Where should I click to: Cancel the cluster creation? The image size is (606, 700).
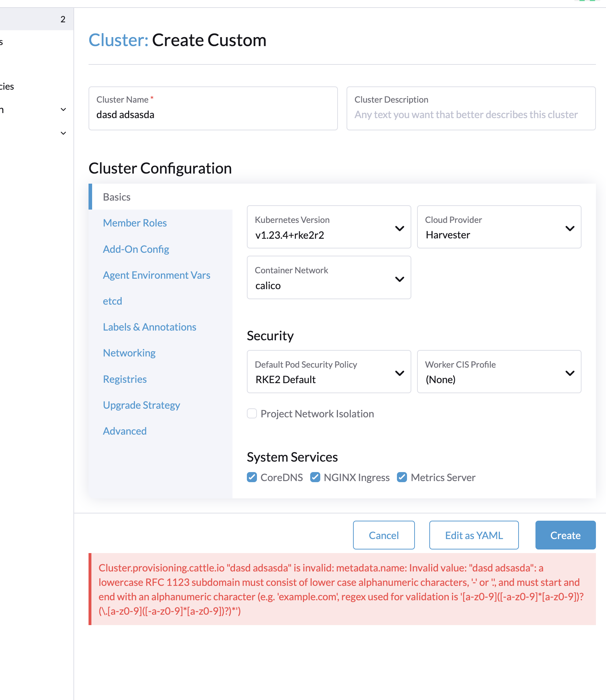tap(384, 535)
